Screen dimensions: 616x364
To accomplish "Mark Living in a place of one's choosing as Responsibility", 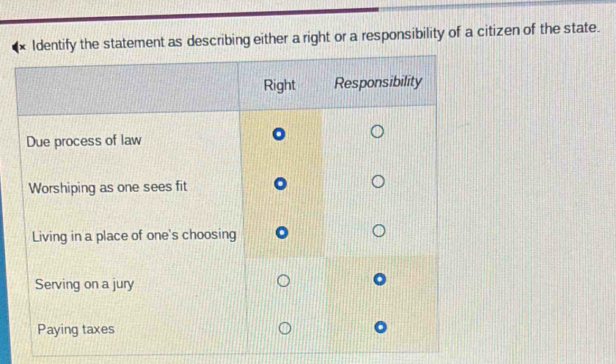I will (377, 232).
